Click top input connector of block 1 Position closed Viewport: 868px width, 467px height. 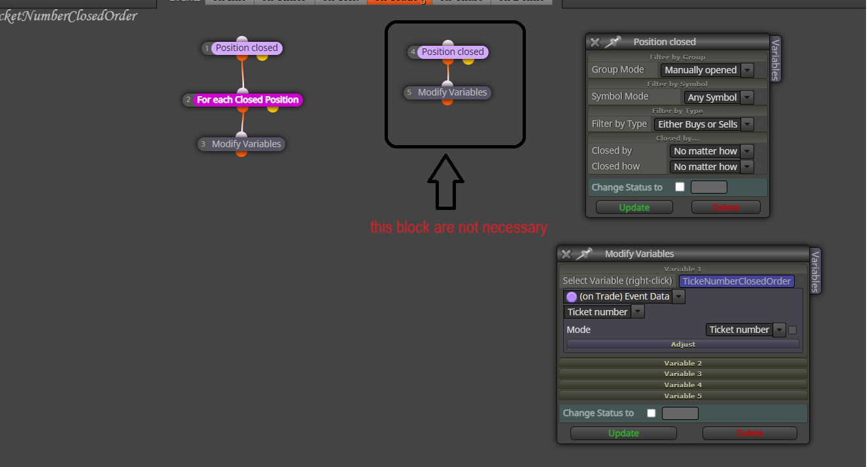coord(242,40)
